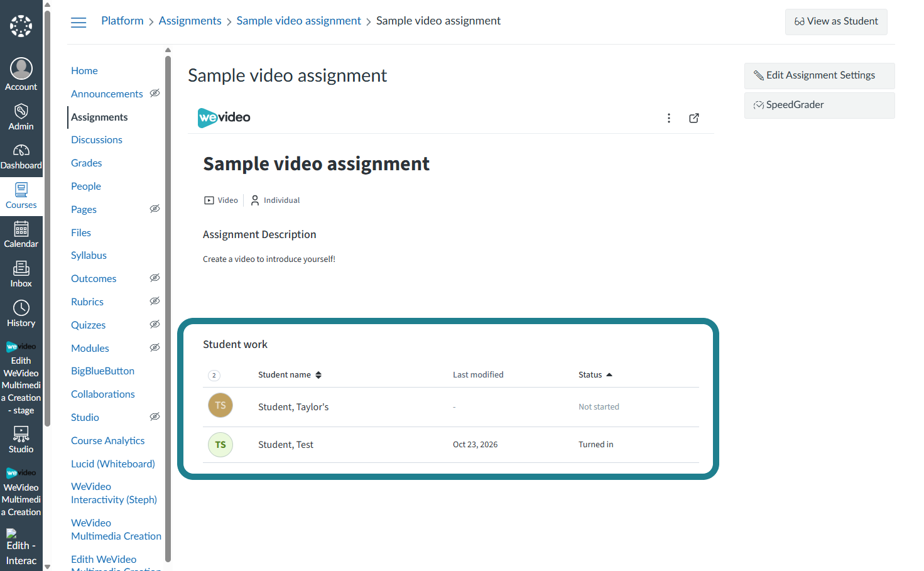Open History in global navigation
The height and width of the screenshot is (571, 924).
pos(21,314)
